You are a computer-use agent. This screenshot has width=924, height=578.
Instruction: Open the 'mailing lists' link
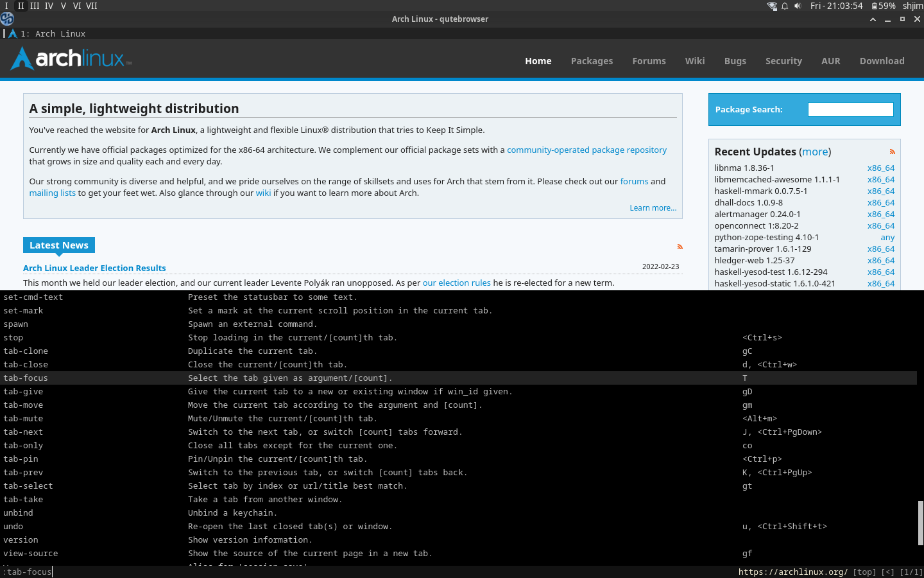[52, 193]
